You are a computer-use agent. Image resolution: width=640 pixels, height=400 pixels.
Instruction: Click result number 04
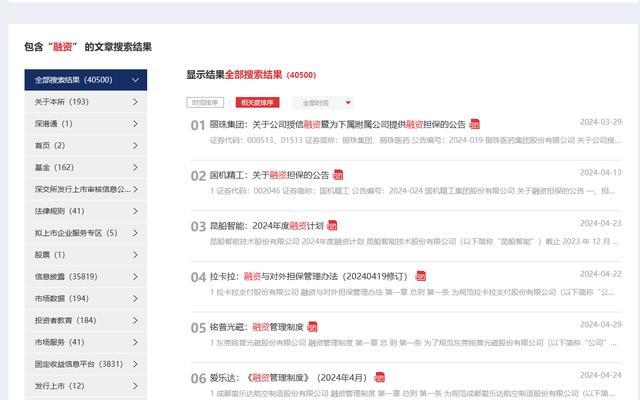198,277
